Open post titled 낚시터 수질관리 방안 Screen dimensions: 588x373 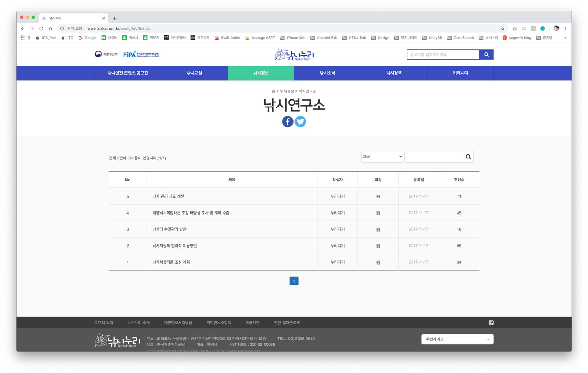coord(170,229)
